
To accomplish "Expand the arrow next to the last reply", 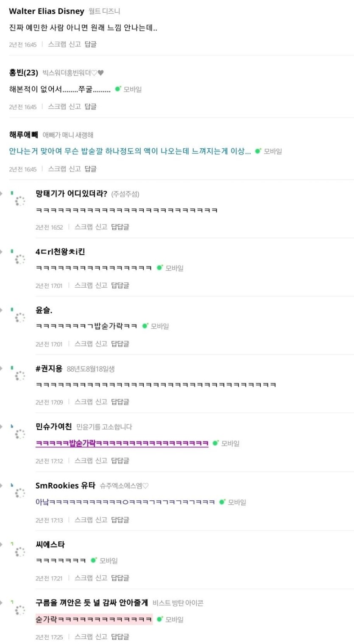I will (1, 602).
